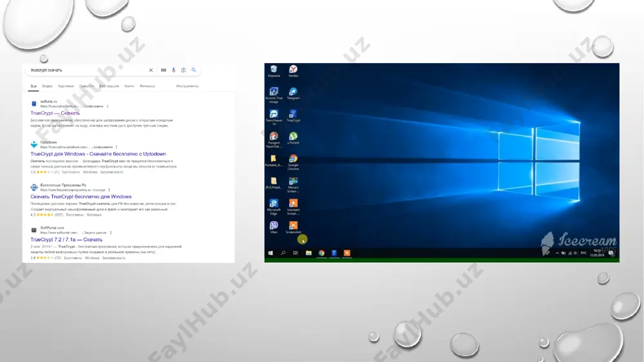Viewport: 644px width, 362px height.
Task: Open 'TrueCrypt 7.2 / 7.1a — Скачать' result
Action: pos(66,240)
